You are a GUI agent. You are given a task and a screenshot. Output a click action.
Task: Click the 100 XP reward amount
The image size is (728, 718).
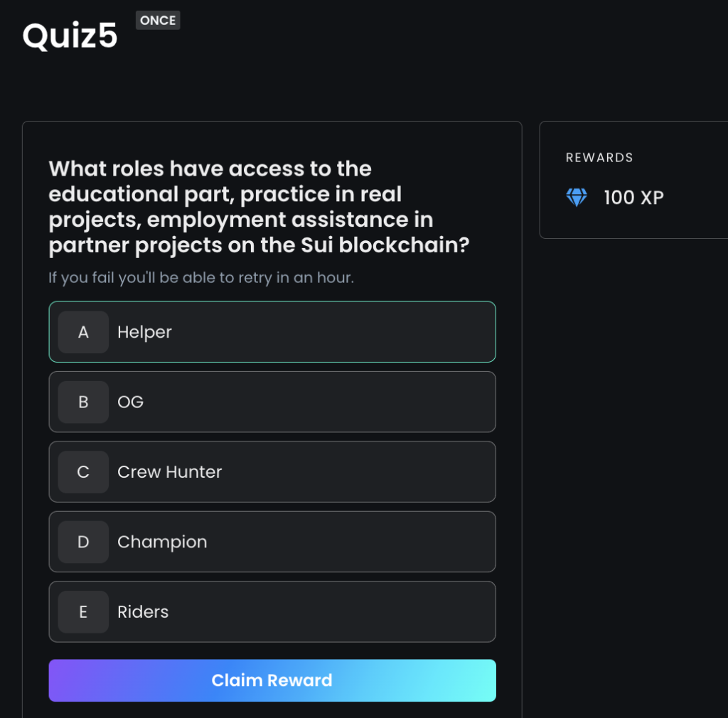(x=633, y=198)
